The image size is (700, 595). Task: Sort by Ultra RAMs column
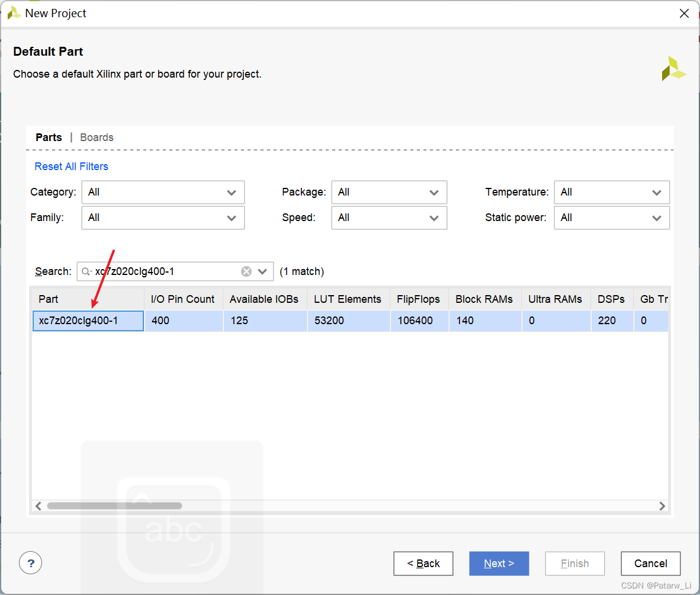tap(556, 299)
